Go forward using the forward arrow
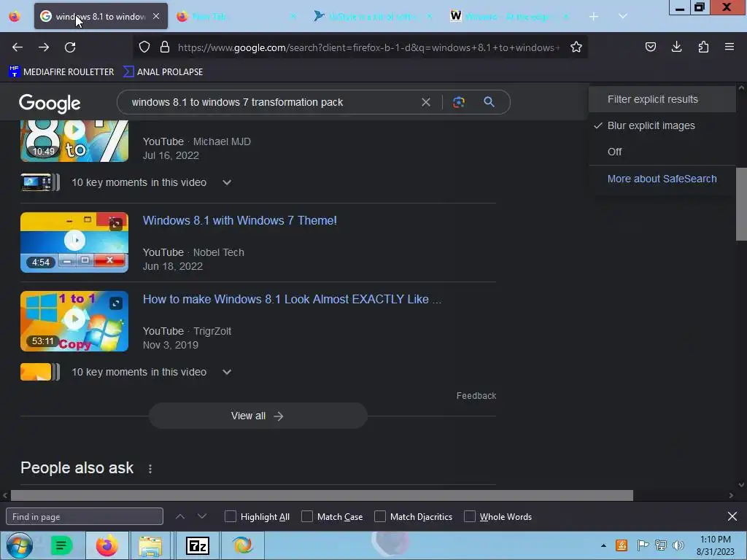This screenshot has width=747, height=560. (44, 47)
